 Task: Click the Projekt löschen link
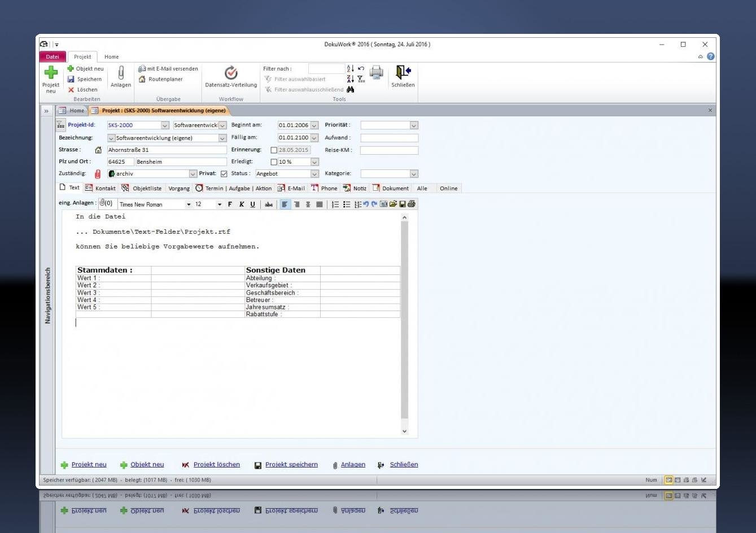tap(216, 465)
